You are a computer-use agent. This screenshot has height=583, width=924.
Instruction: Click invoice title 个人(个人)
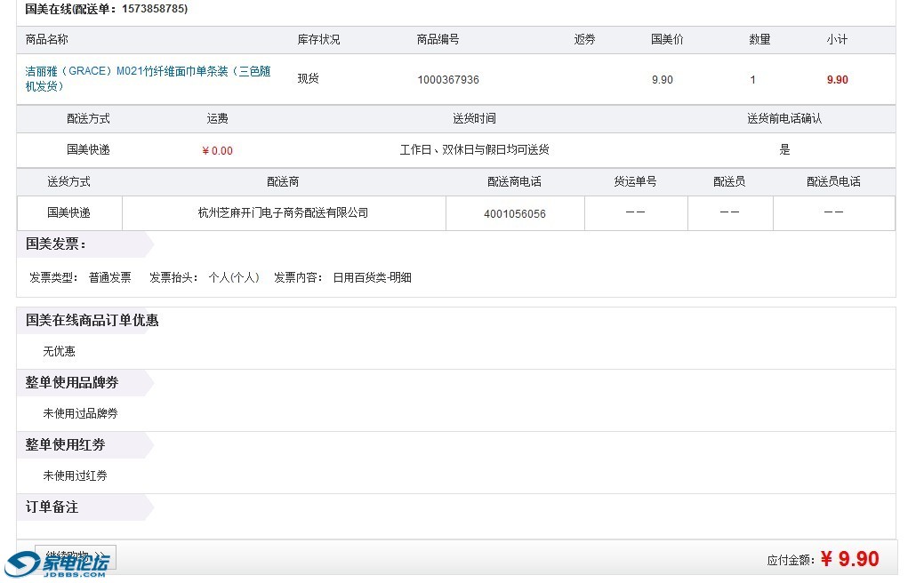pos(234,277)
